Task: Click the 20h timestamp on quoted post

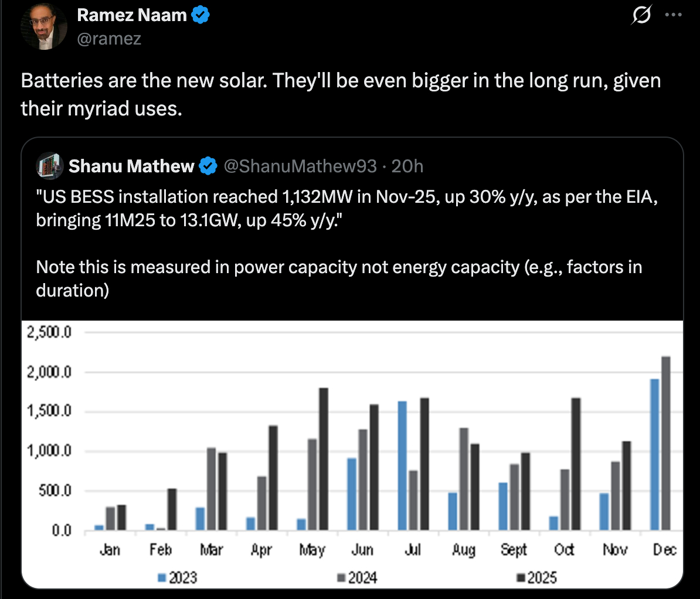Action: tap(407, 166)
